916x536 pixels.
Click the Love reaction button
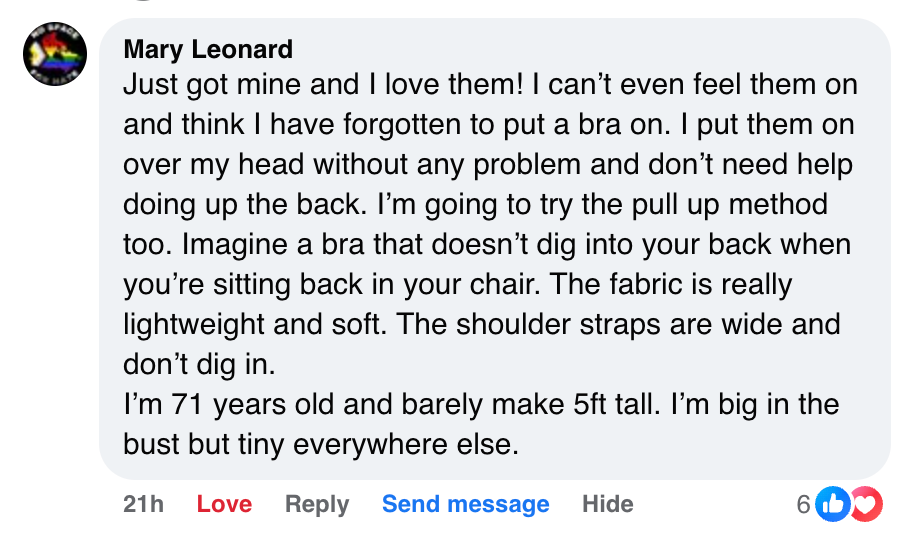224,505
